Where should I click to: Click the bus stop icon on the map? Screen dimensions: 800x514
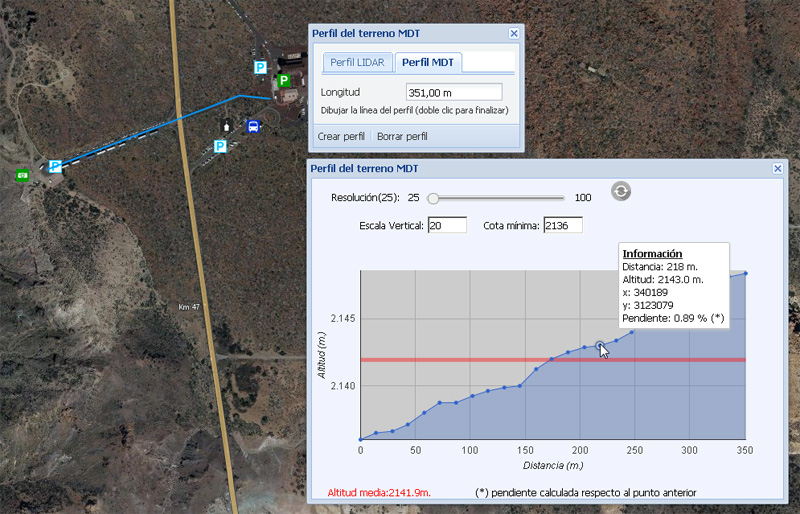pyautogui.click(x=254, y=127)
